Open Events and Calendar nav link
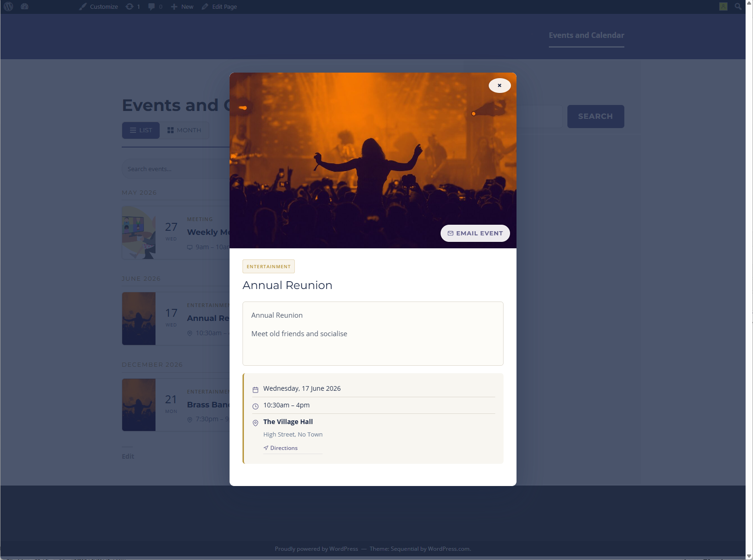The height and width of the screenshot is (560, 753). click(x=586, y=35)
